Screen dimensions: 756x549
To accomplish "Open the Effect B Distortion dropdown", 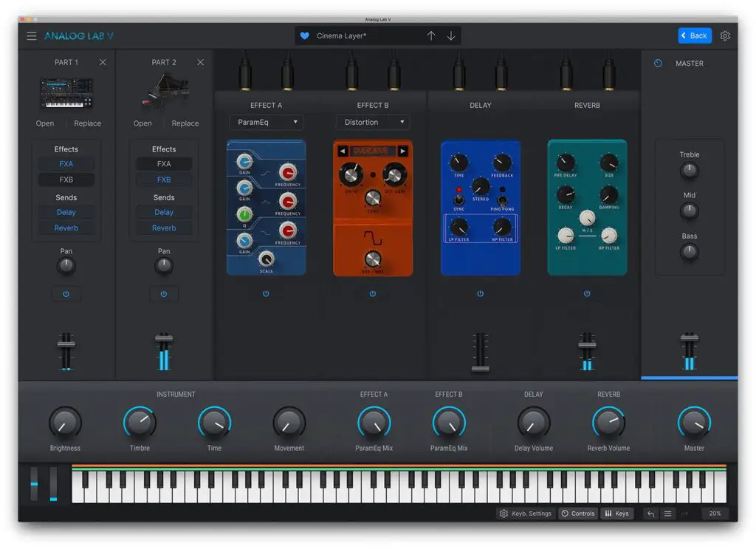I will [x=373, y=122].
